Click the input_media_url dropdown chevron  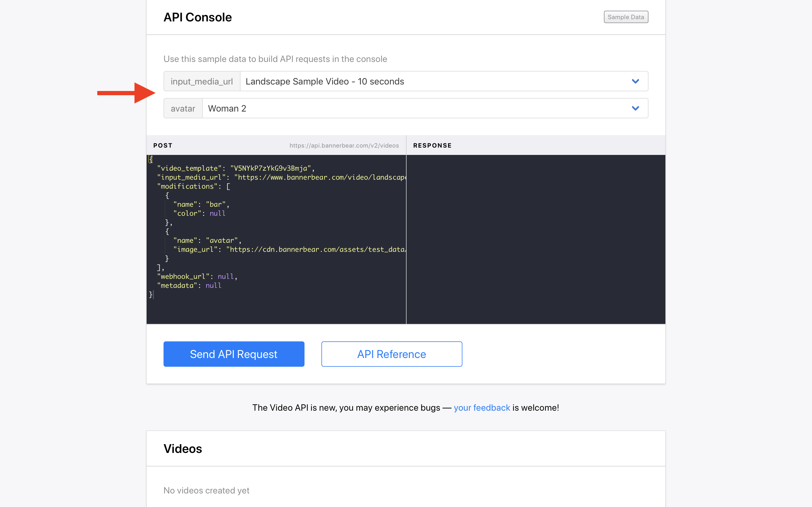coord(635,81)
